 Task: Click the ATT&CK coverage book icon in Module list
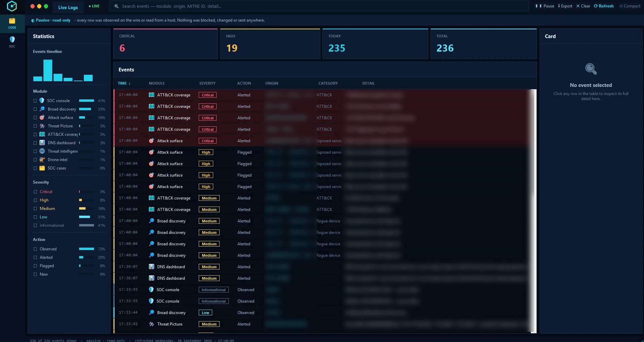point(42,134)
